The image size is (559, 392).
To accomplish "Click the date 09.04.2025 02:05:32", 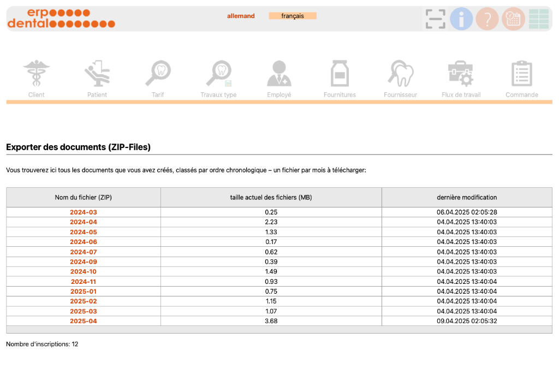I will (467, 321).
